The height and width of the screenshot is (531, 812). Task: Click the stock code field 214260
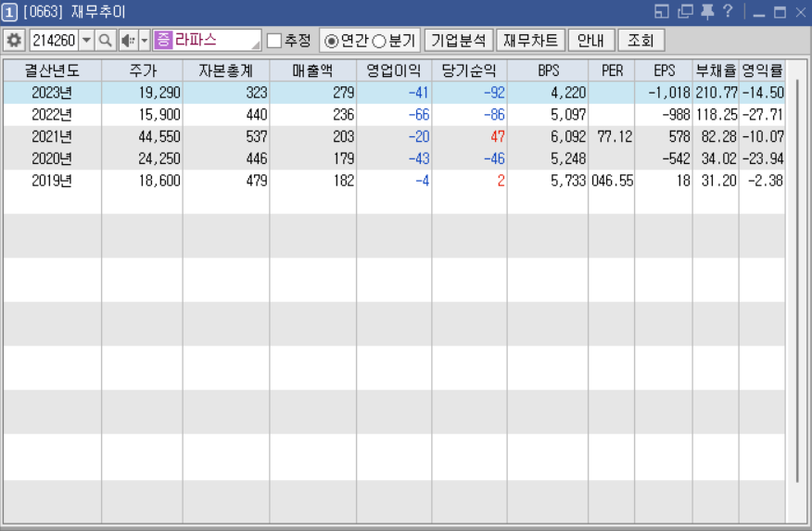54,41
